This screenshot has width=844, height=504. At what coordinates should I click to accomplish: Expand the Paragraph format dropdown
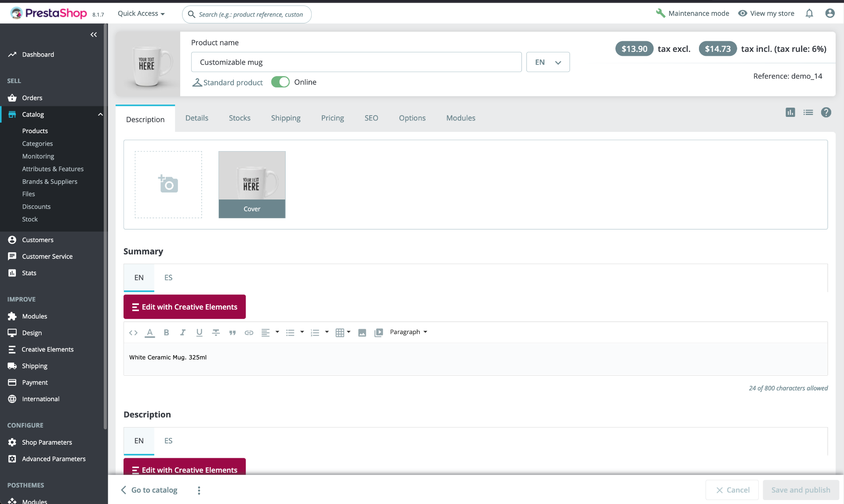[408, 332]
